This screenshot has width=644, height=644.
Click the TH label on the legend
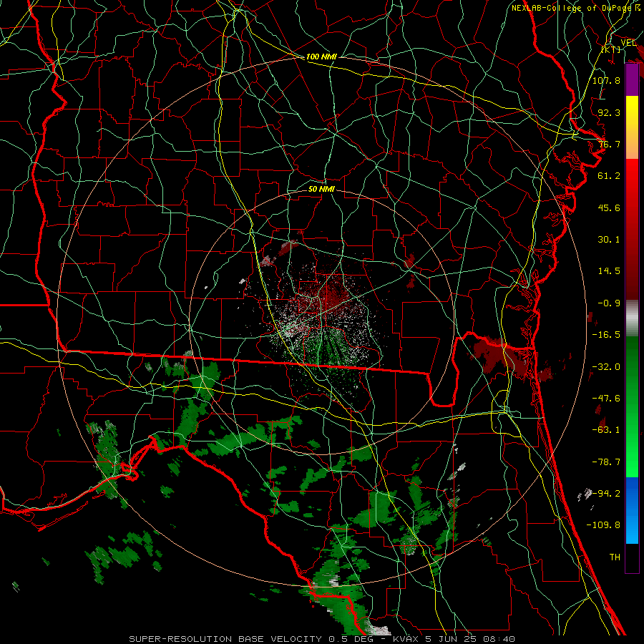615,557
